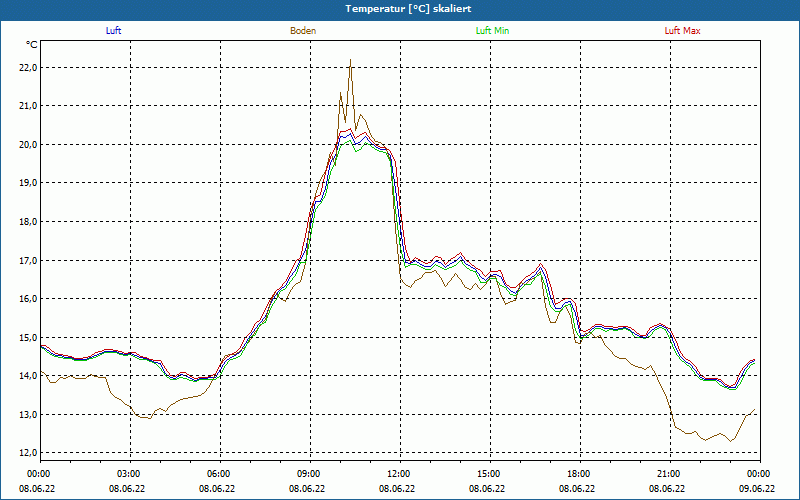This screenshot has width=800, height=500.
Task: Click the red Luft Max legend label
Action: click(682, 31)
